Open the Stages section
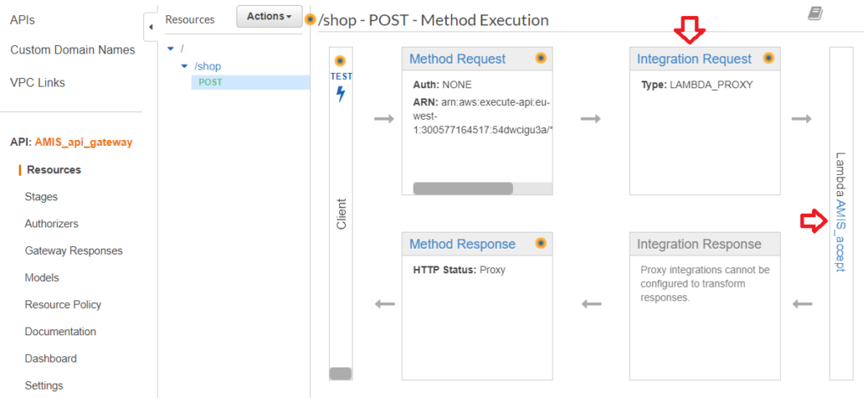 42,197
